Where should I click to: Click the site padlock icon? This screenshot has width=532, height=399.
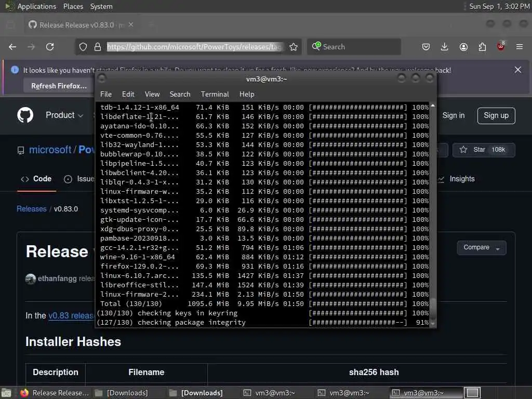[98, 47]
